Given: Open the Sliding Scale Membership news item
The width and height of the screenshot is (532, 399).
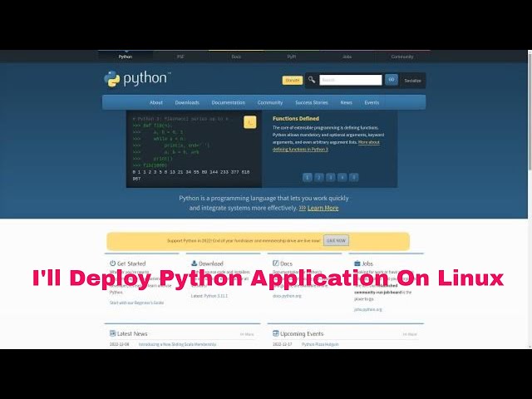Looking at the screenshot, I should click(177, 344).
